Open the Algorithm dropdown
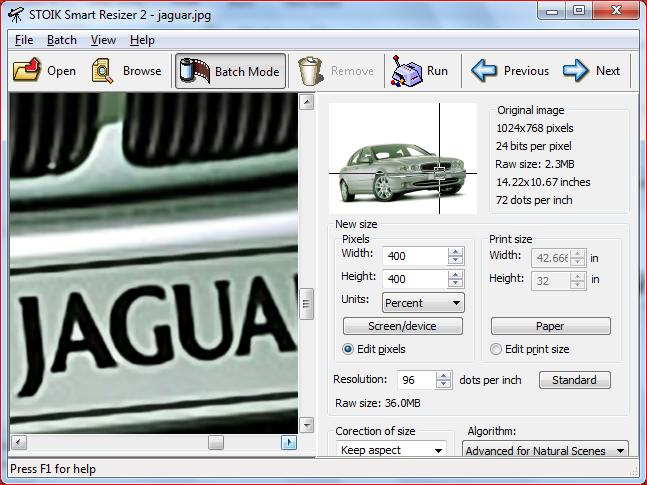The image size is (647, 485). pyautogui.click(x=545, y=450)
